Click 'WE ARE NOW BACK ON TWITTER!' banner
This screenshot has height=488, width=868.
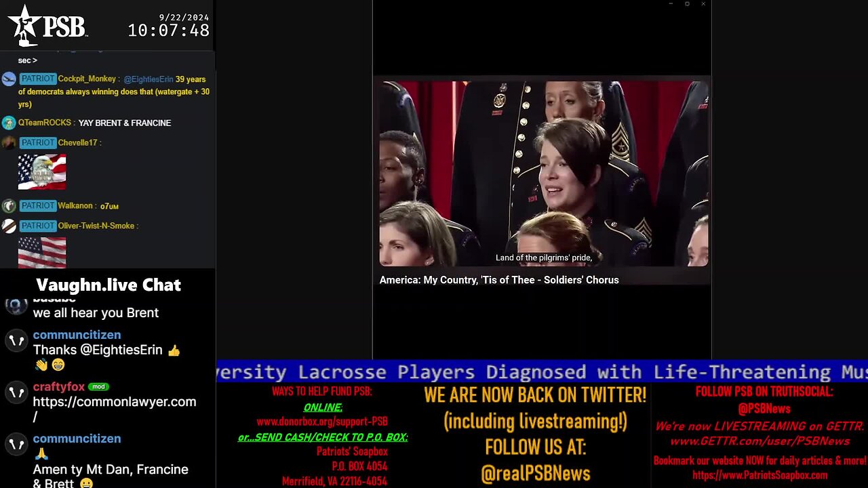click(535, 394)
